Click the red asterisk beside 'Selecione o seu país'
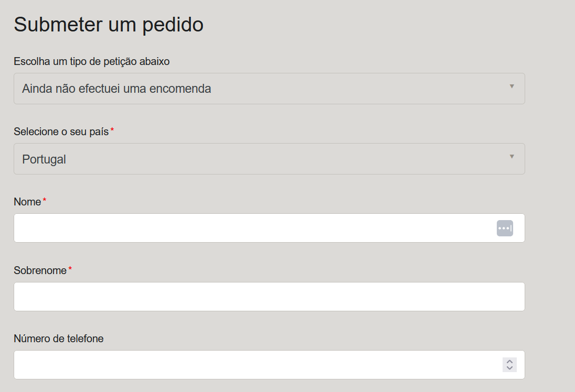Screen dimensions: 575x392 point(112,129)
